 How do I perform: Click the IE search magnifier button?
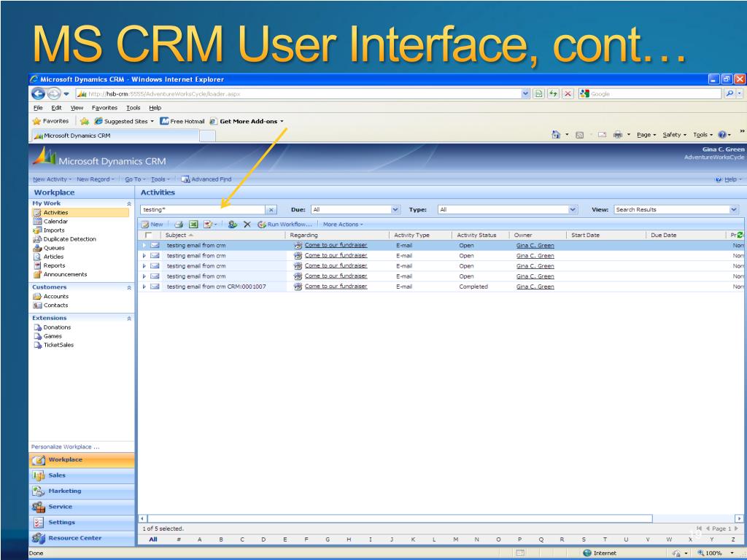point(729,94)
